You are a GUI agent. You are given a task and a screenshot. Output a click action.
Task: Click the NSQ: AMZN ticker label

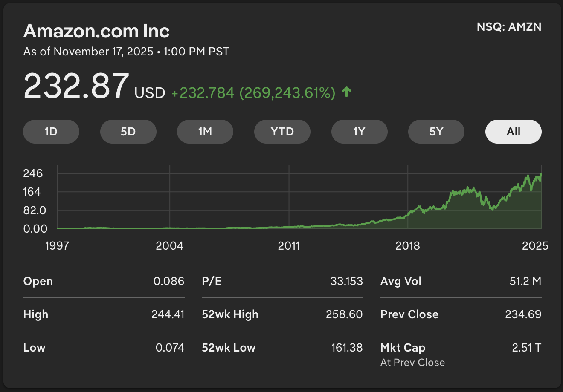[509, 27]
